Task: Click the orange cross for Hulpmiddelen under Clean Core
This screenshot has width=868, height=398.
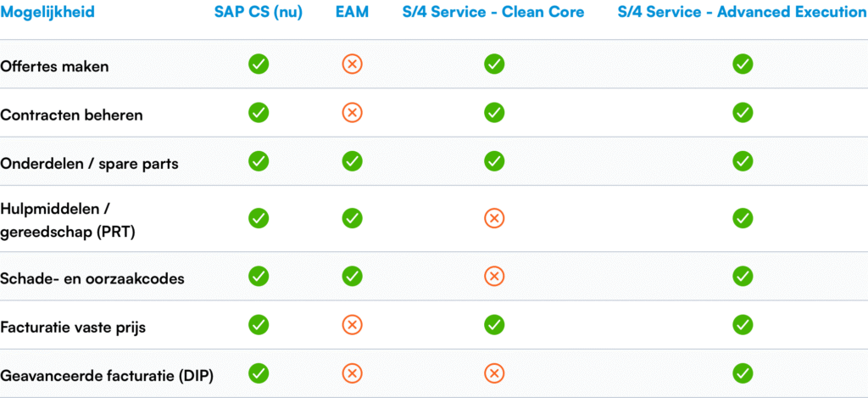Action: (494, 218)
